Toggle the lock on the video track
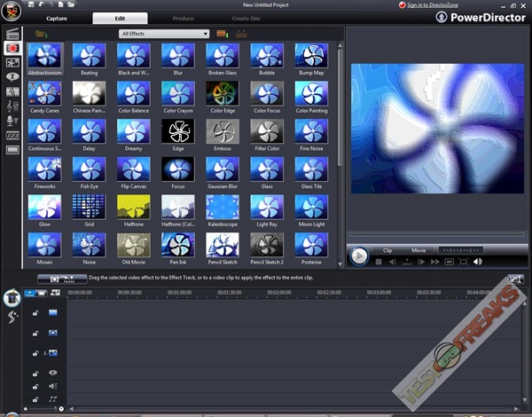This screenshot has width=532, height=417. click(35, 313)
